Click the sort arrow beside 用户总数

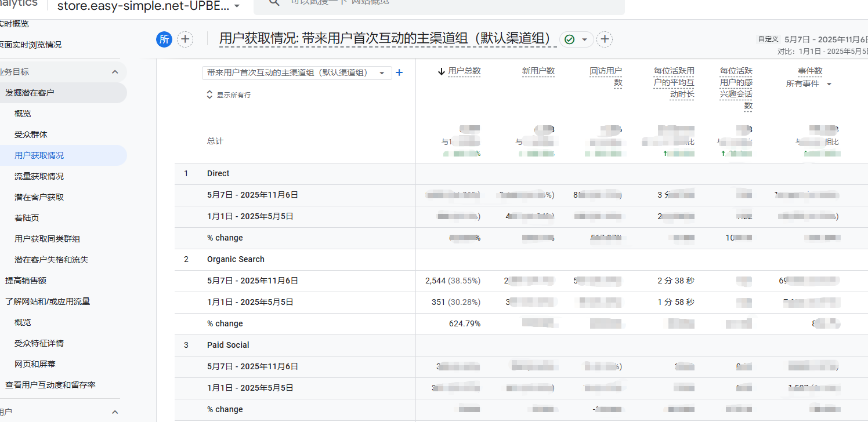pyautogui.click(x=441, y=71)
